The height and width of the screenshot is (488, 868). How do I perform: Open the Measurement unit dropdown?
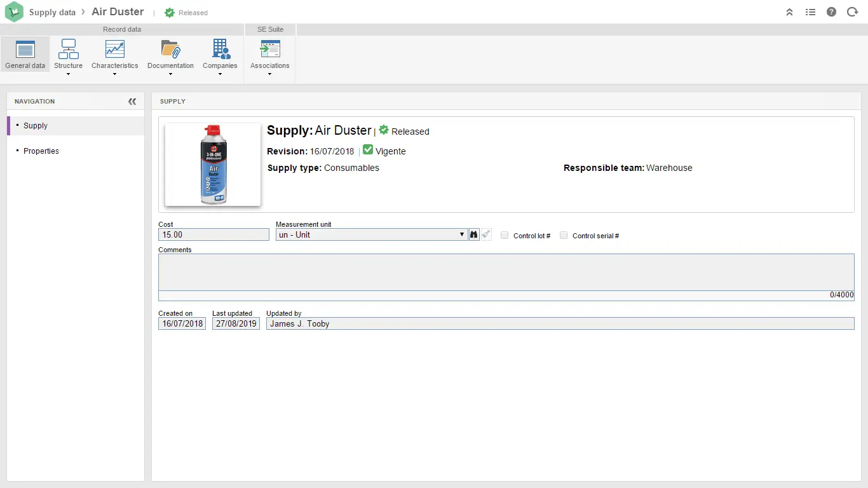(371, 235)
